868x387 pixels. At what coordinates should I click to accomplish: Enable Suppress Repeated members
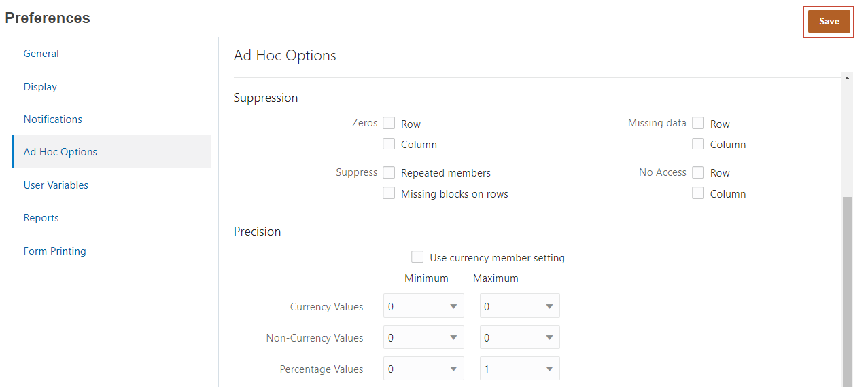[389, 172]
